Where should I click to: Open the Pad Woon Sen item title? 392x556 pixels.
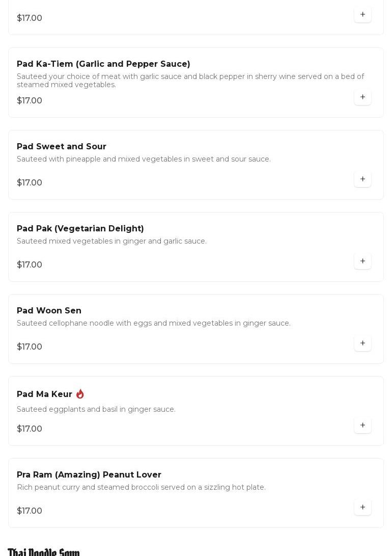(49, 310)
